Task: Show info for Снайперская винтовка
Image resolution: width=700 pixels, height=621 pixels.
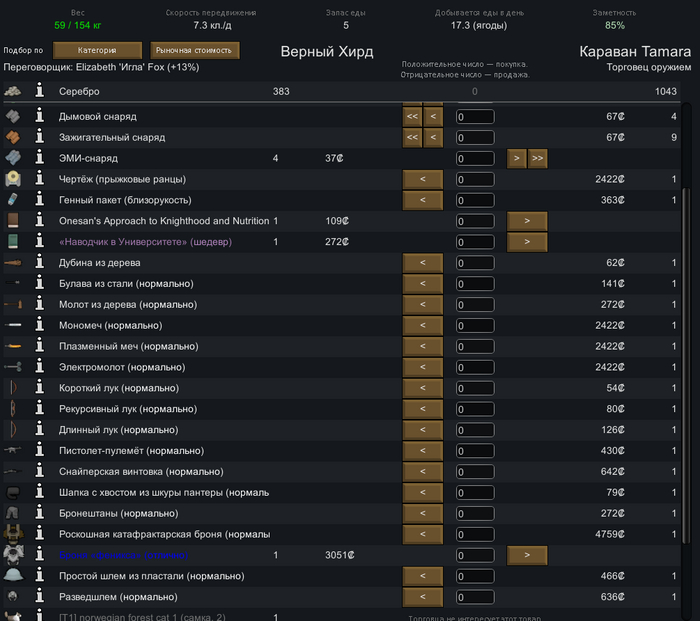Action: tap(39, 471)
